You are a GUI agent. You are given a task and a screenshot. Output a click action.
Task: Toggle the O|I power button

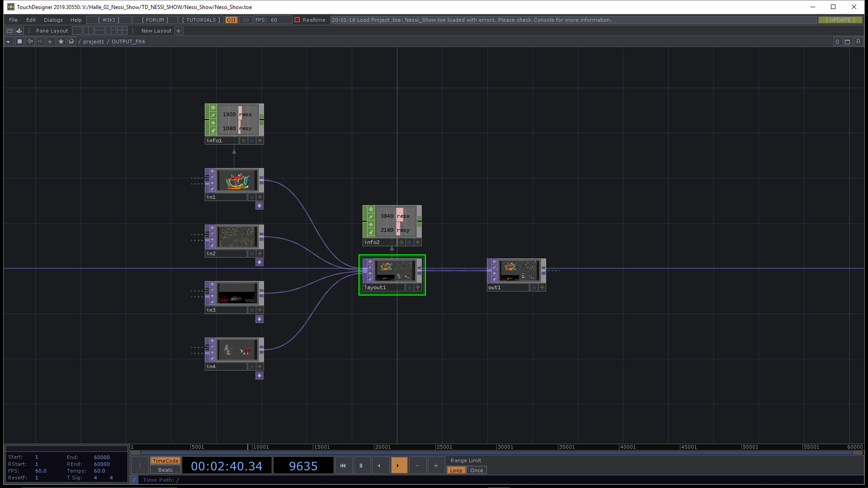(231, 20)
